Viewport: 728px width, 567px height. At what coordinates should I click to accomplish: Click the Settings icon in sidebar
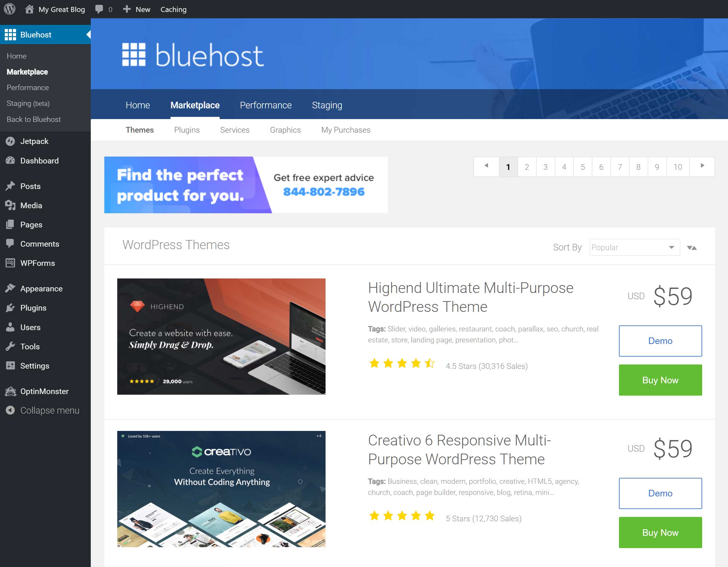tap(10, 366)
